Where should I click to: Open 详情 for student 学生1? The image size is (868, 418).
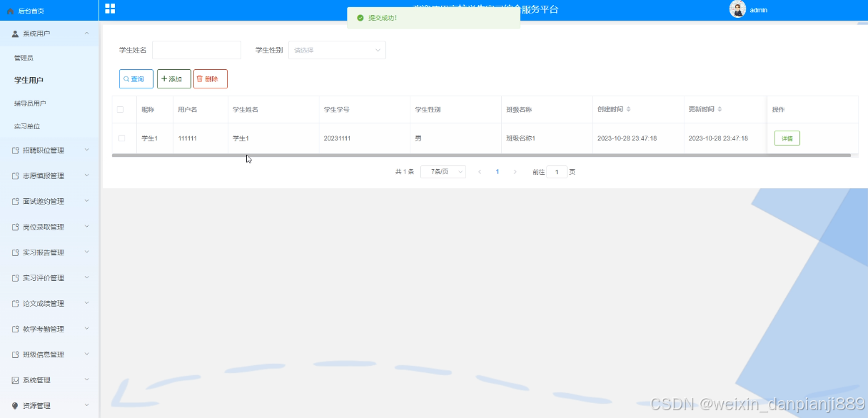click(787, 138)
